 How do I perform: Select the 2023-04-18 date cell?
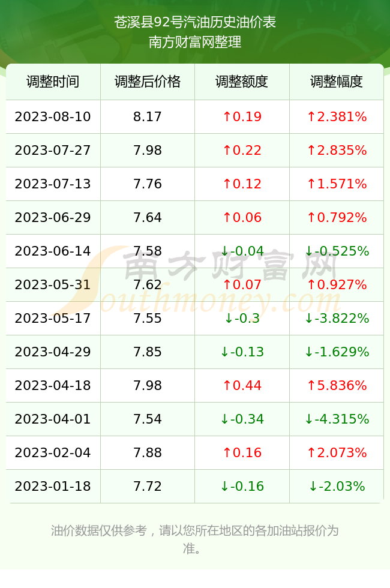(x=53, y=385)
